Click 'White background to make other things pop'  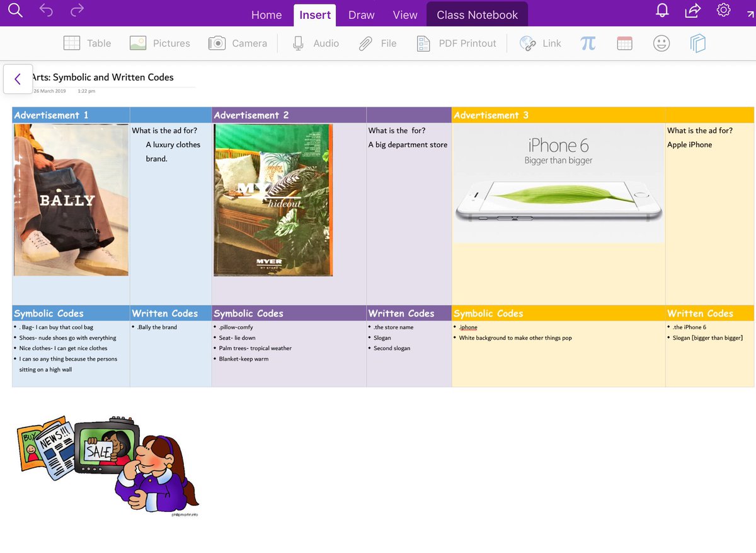tap(515, 338)
